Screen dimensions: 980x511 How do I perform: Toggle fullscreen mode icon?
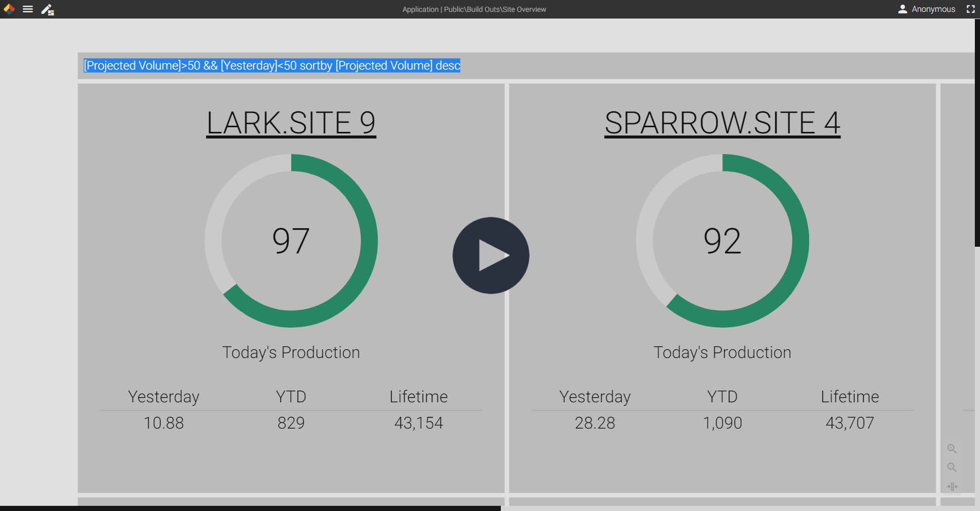click(970, 9)
